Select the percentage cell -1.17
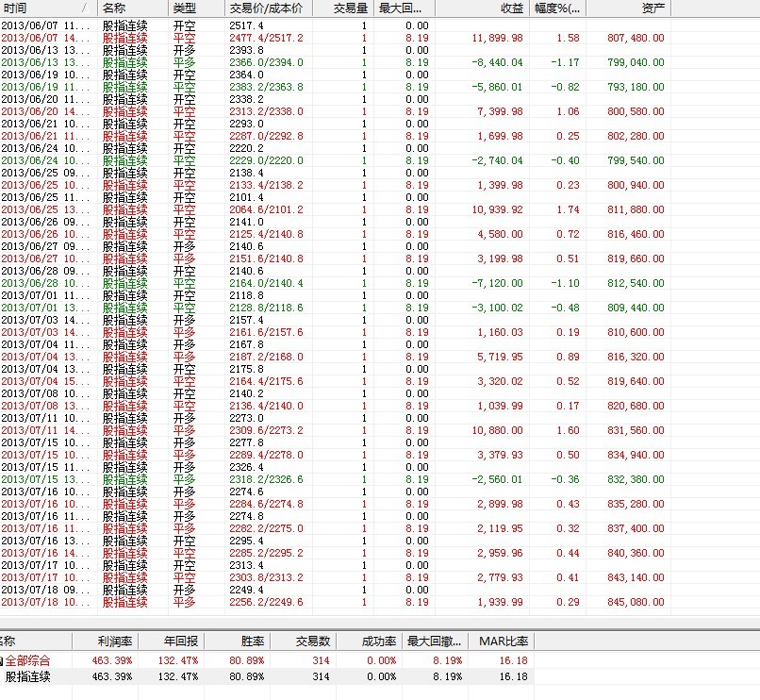760x700 pixels. point(565,62)
